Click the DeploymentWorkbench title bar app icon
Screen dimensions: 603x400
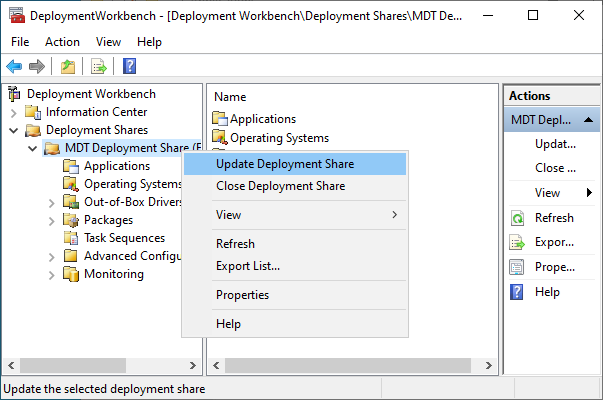pyautogui.click(x=17, y=15)
